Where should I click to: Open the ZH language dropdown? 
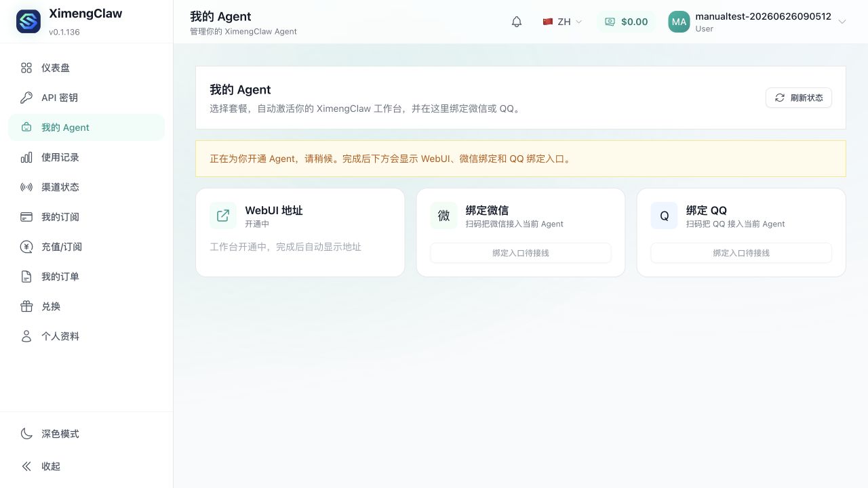562,22
